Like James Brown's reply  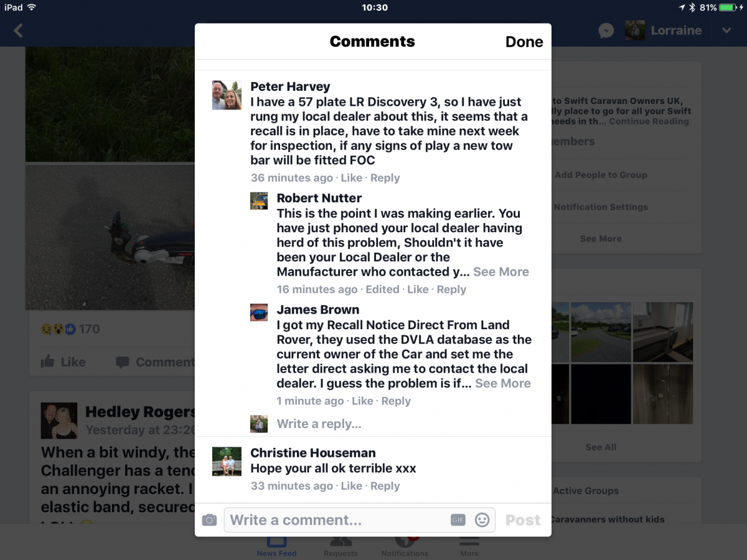coord(362,401)
